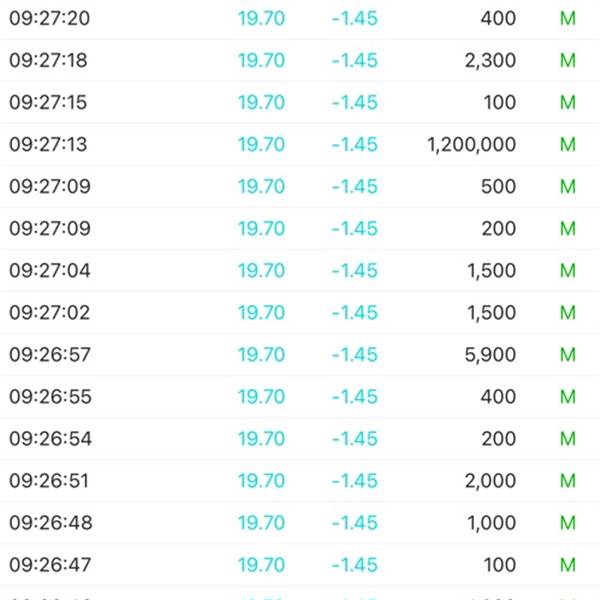Click the 09:27:15 timestamp
Image resolution: width=600 pixels, height=600 pixels.
click(x=48, y=102)
